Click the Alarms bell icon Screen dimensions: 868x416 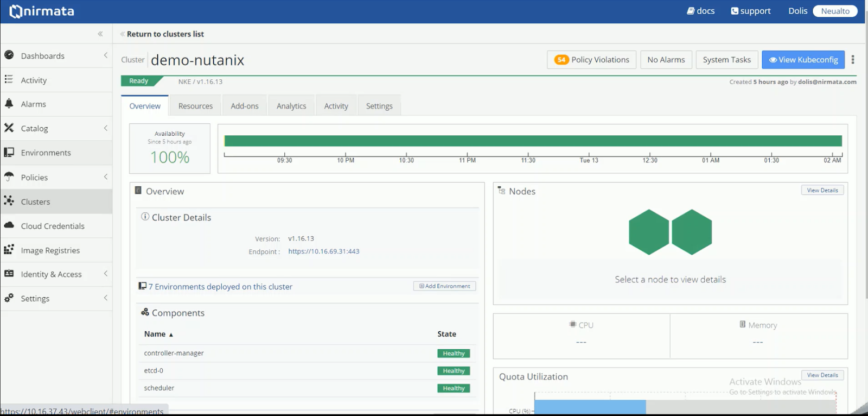[x=9, y=103]
